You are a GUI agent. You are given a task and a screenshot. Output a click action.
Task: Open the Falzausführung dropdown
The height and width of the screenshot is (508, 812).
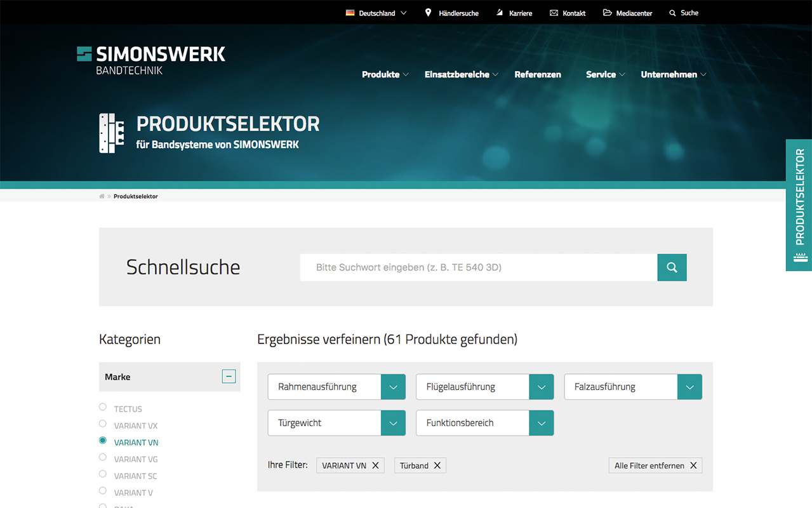coord(633,387)
